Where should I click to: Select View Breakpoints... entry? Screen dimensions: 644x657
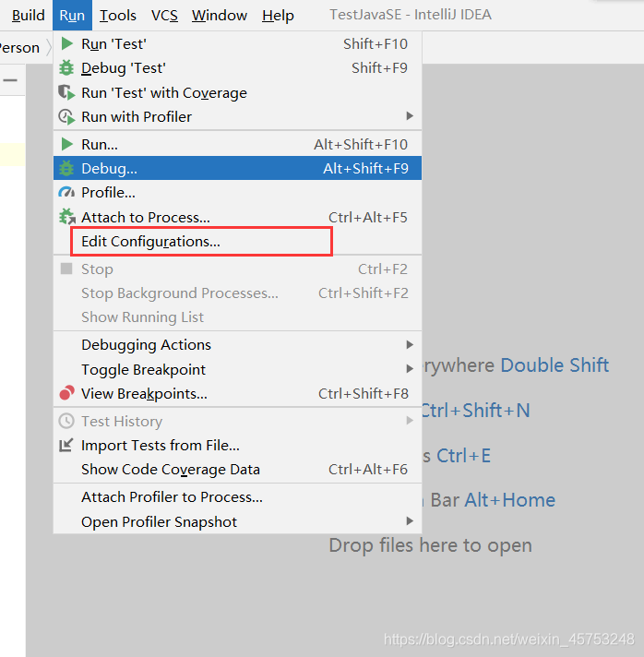tap(237, 393)
